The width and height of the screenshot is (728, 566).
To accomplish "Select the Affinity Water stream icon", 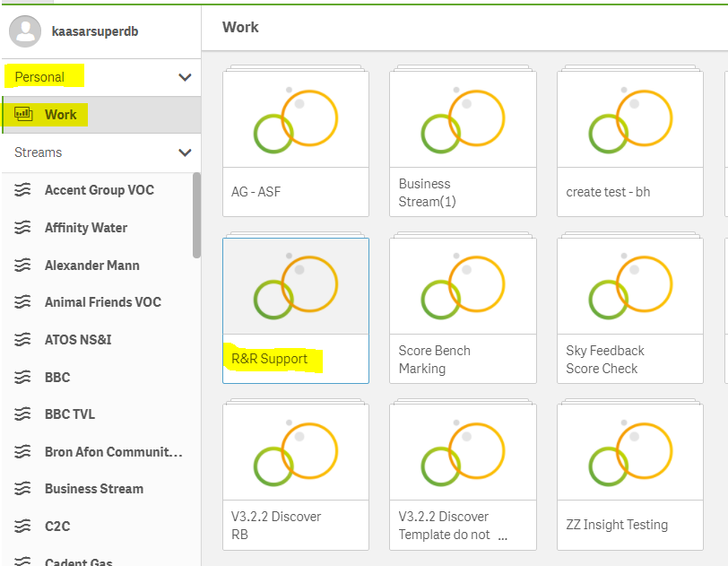I will click(x=22, y=228).
